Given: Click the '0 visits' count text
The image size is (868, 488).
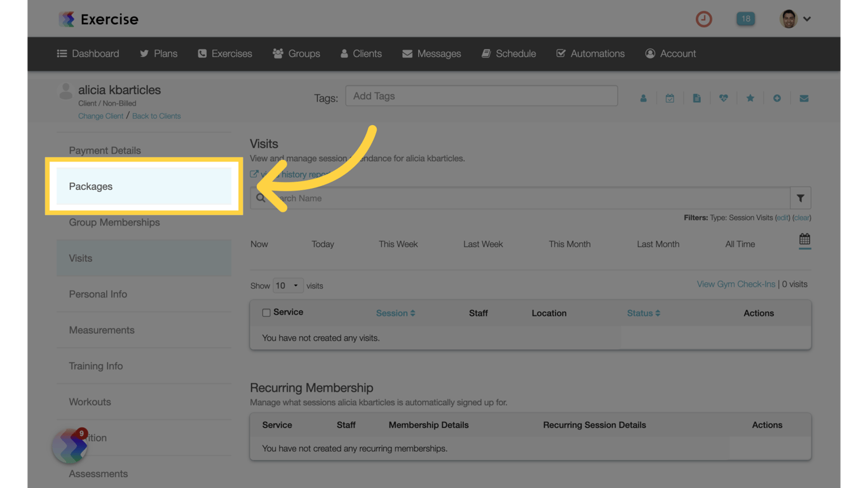Looking at the screenshot, I should (x=795, y=284).
